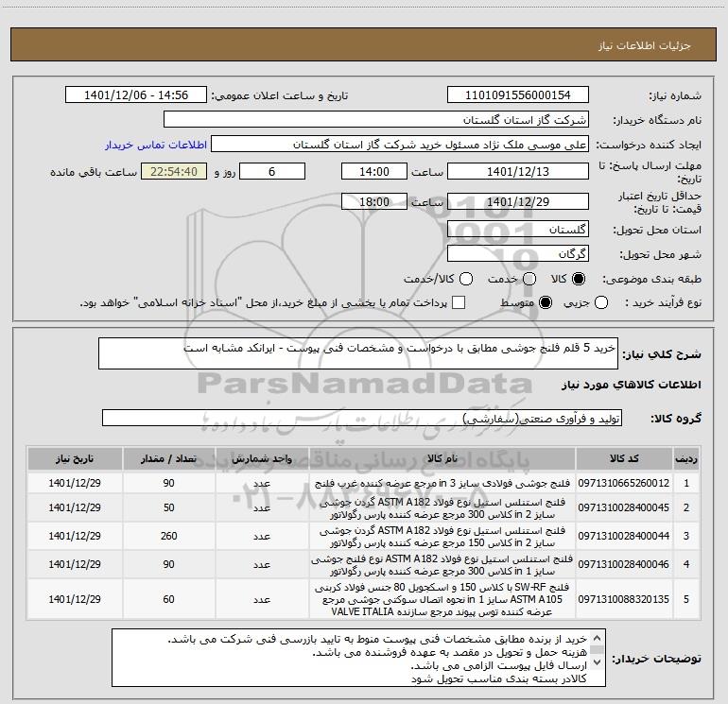Click product code 0971310665260012
Screen dimensions: 728x704
coord(624,483)
